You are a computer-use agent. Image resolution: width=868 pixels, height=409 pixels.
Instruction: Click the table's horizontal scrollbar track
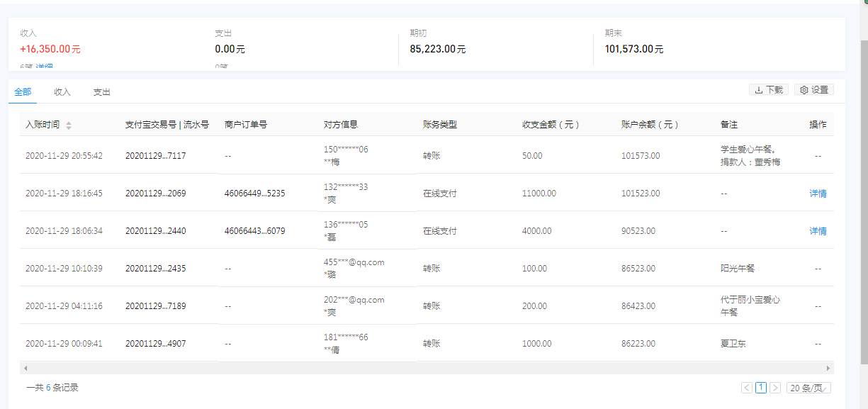click(425, 369)
